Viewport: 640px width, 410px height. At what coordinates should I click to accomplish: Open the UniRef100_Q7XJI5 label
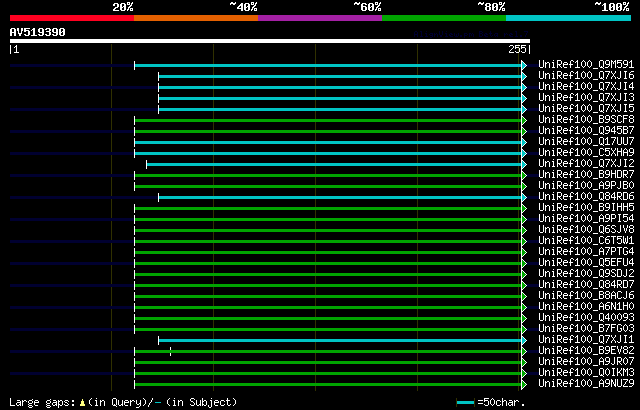[x=586, y=109]
